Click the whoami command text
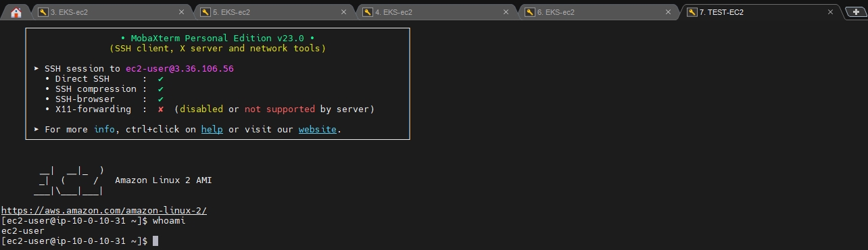Image resolution: width=868 pixels, height=250 pixels. click(169, 221)
